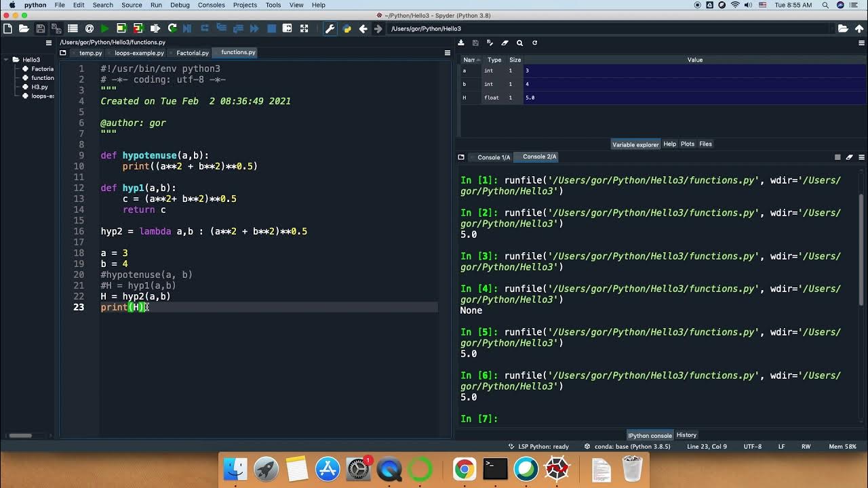Open Preferences with the wrench icon
The image size is (868, 488).
[330, 28]
